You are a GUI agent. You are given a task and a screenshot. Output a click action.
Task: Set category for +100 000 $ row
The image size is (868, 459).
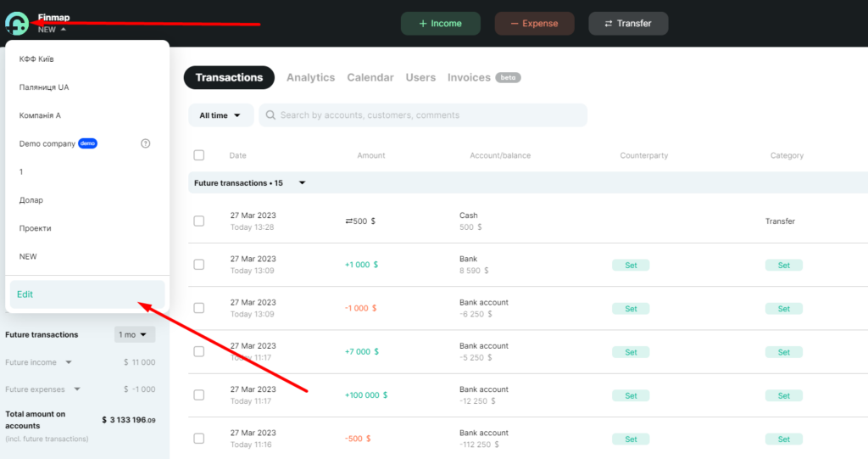784,396
